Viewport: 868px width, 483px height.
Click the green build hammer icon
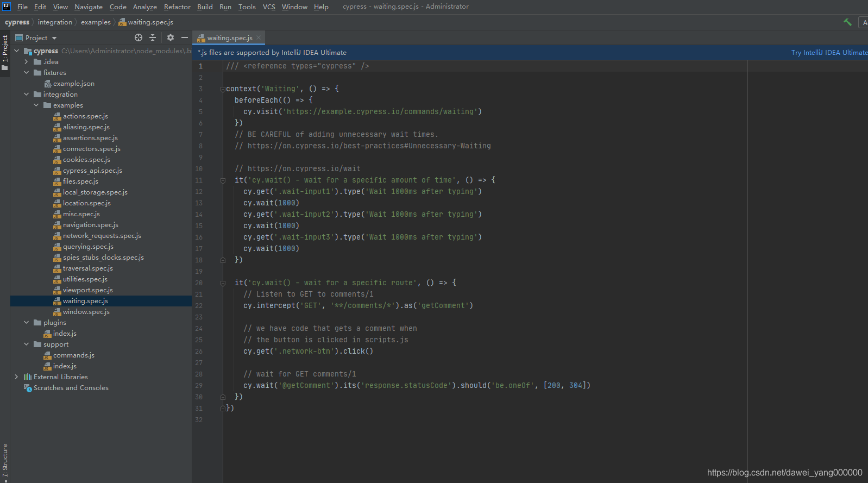point(847,22)
